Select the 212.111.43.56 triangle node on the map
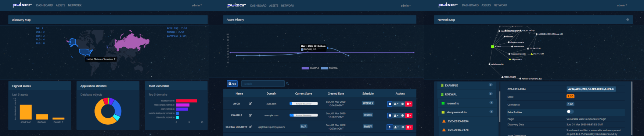Image resolution: width=644 pixels, height=136 pixels. coord(531,54)
